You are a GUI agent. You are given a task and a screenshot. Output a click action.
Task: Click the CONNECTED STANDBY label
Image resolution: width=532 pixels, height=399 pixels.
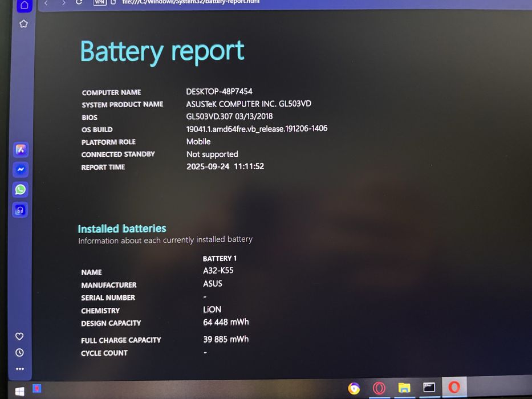click(118, 154)
